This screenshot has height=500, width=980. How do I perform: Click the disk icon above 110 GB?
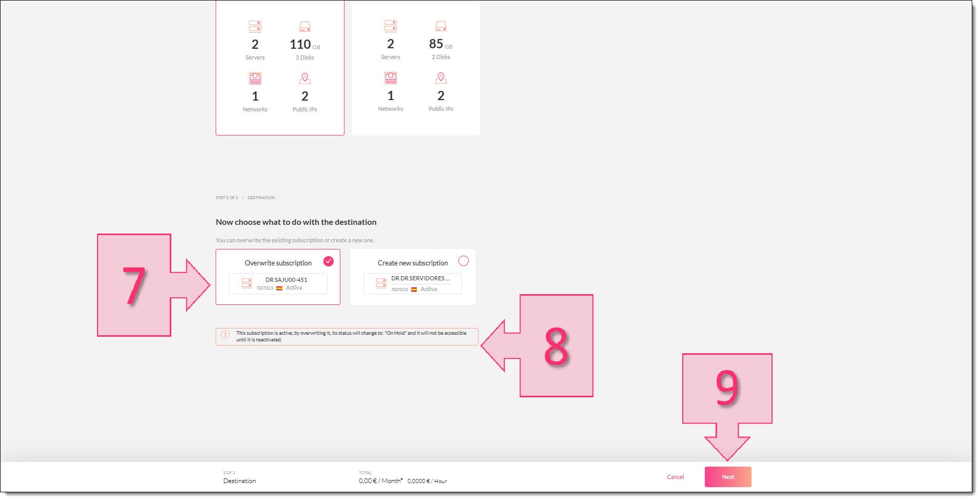pos(305,27)
